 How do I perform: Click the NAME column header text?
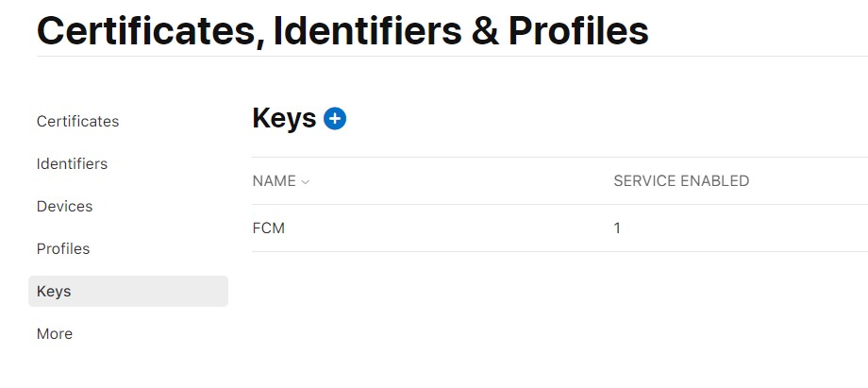click(274, 181)
